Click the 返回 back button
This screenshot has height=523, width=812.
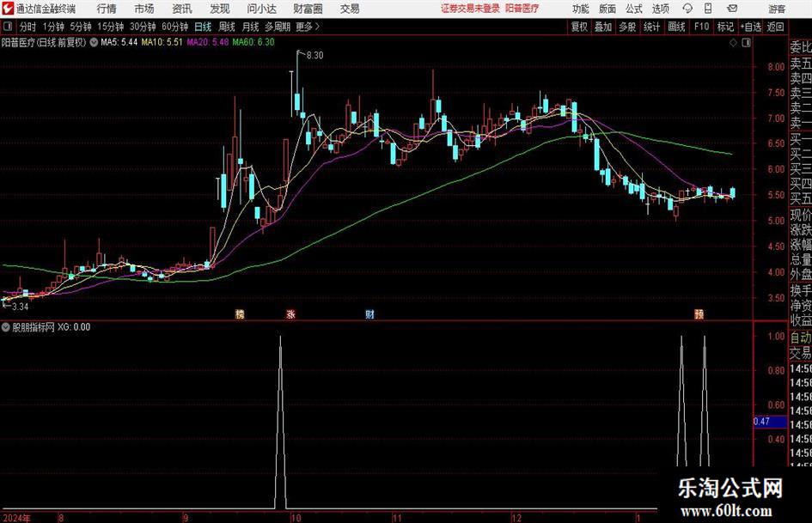775,27
